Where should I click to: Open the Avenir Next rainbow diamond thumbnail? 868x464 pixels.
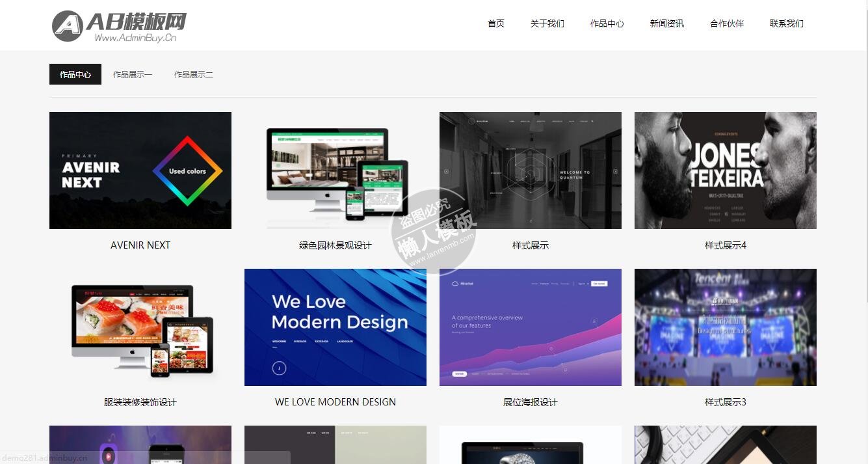(140, 171)
